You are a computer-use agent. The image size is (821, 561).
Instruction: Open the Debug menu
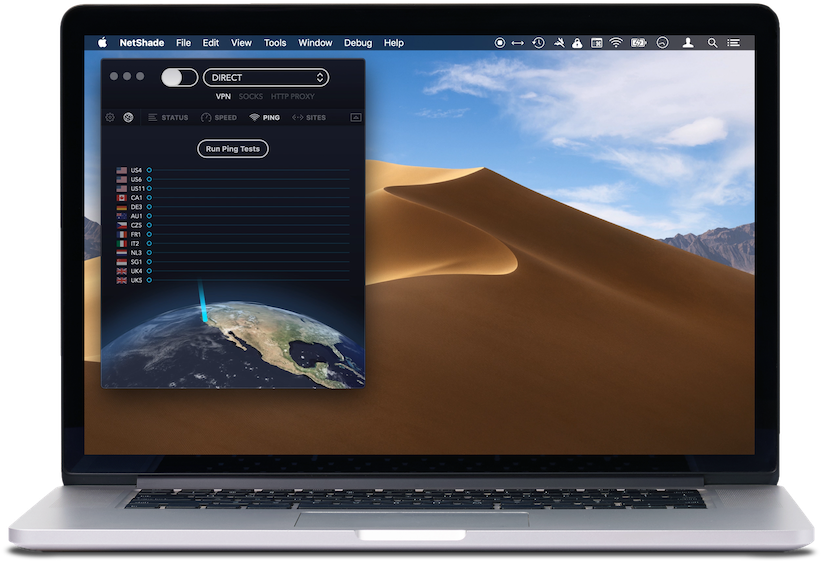point(358,43)
